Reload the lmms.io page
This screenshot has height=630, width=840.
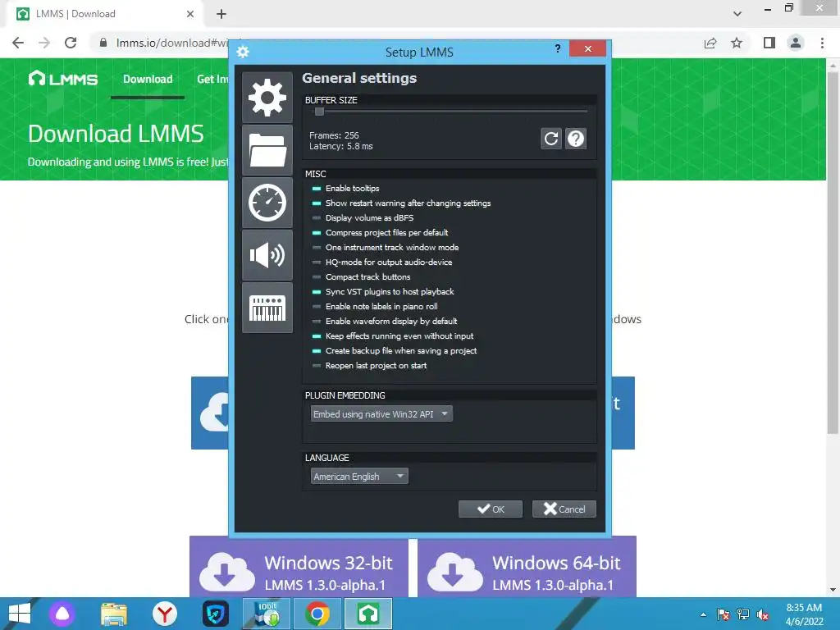click(71, 43)
